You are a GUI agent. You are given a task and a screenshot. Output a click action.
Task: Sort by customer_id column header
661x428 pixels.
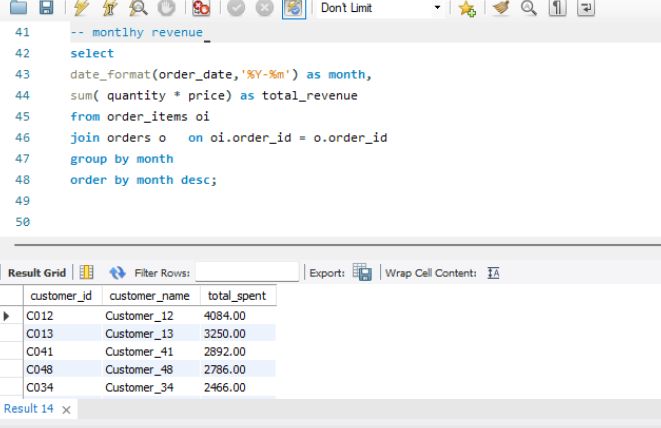[x=62, y=296]
